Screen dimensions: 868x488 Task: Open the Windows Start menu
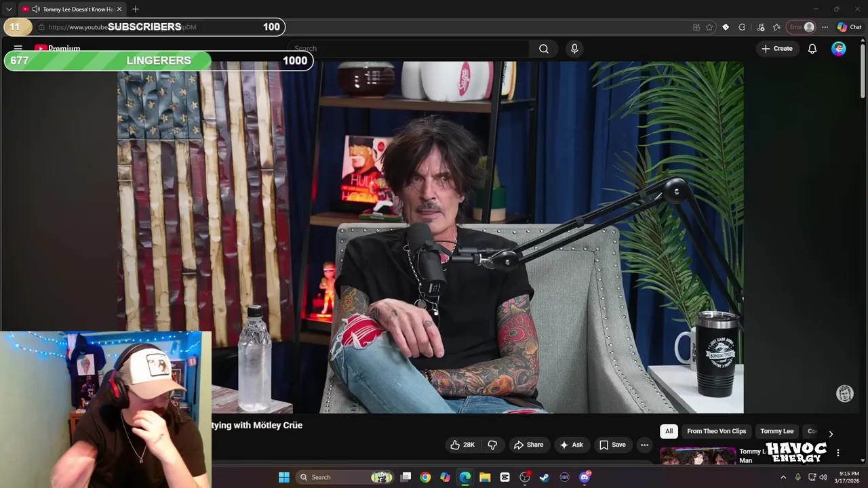tap(284, 477)
